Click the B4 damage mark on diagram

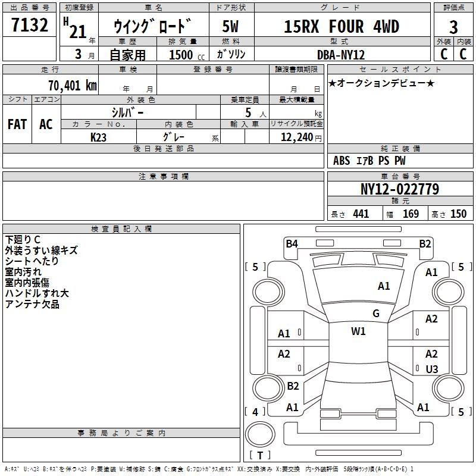292,243
